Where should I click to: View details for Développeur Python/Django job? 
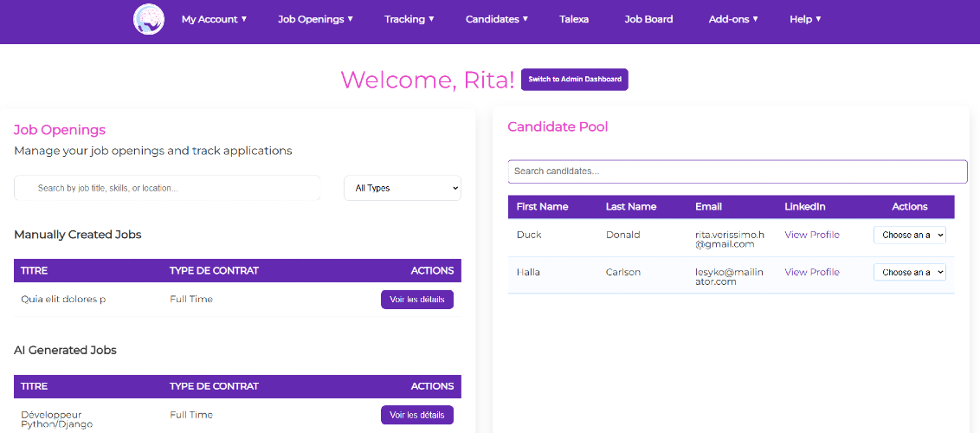tap(417, 415)
